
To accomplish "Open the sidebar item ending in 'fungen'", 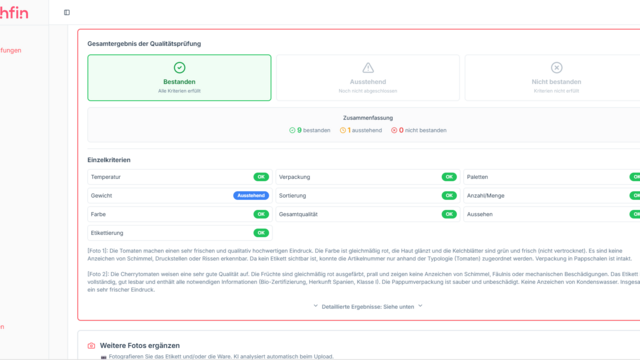I will point(11,50).
